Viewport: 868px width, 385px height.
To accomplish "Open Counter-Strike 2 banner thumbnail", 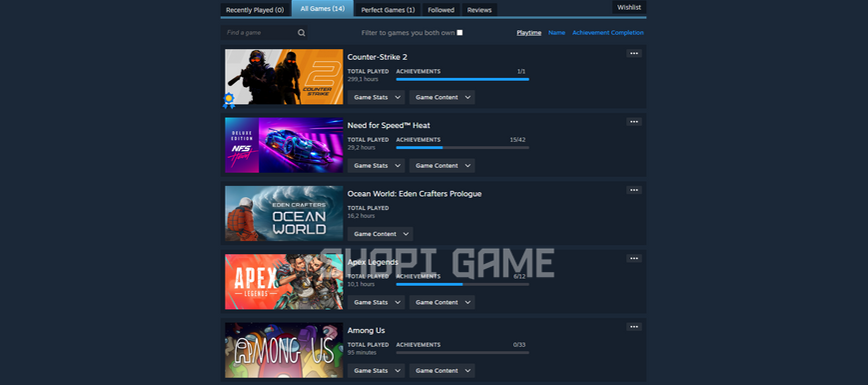I will [284, 76].
